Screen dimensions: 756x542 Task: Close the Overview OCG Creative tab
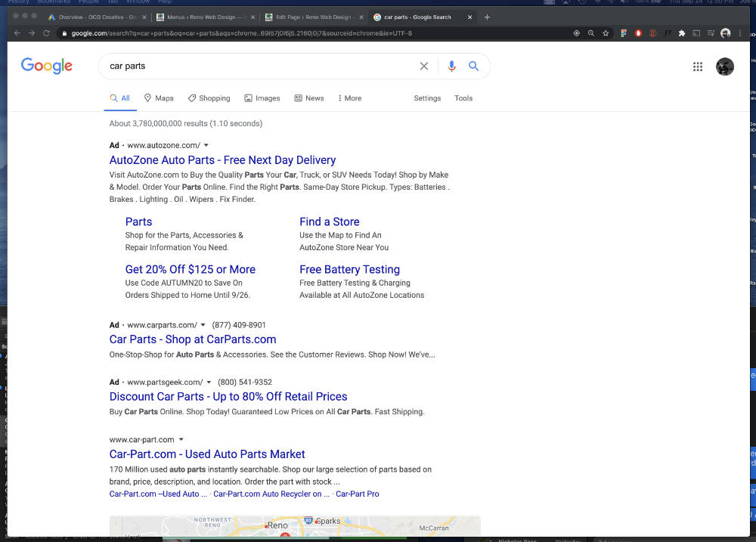click(x=144, y=17)
